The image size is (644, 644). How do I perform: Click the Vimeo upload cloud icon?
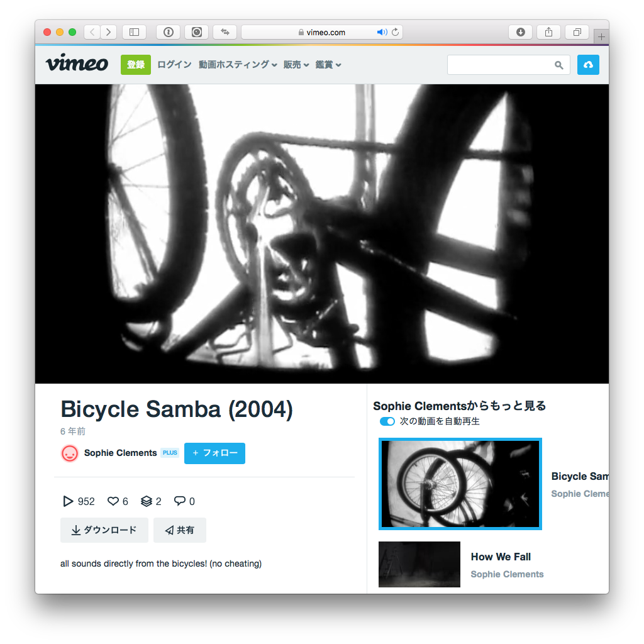(x=588, y=65)
